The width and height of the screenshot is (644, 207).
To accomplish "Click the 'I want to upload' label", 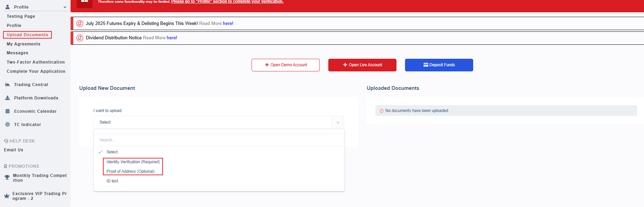I will pyautogui.click(x=107, y=111).
